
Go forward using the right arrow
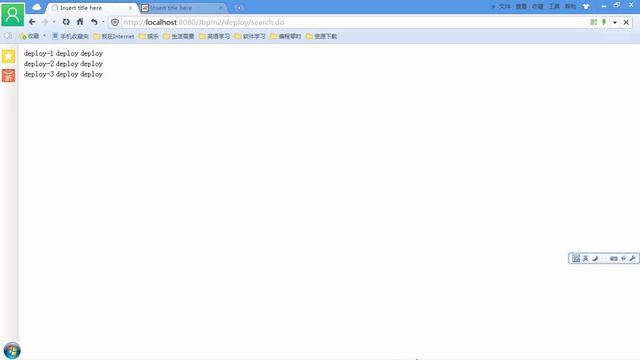pos(45,22)
